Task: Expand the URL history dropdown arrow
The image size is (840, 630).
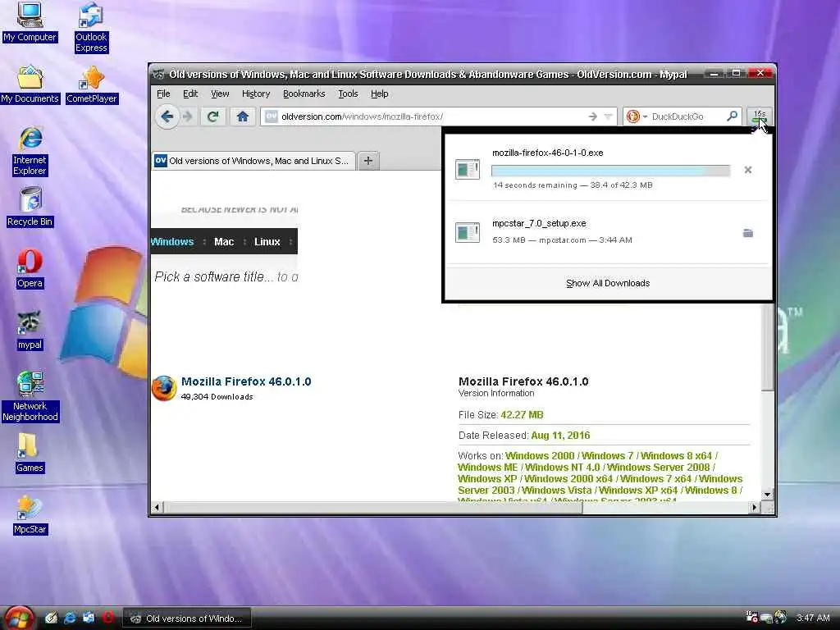Action: click(x=608, y=116)
